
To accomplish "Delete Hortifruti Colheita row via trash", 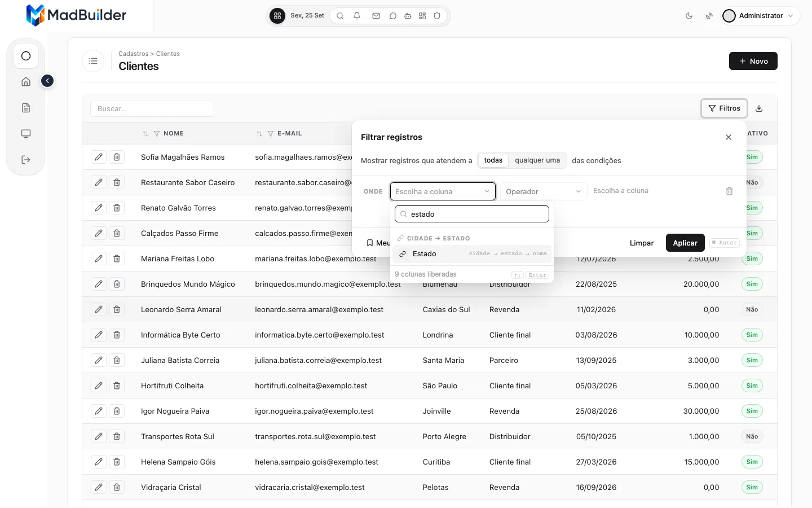I will pyautogui.click(x=117, y=386).
